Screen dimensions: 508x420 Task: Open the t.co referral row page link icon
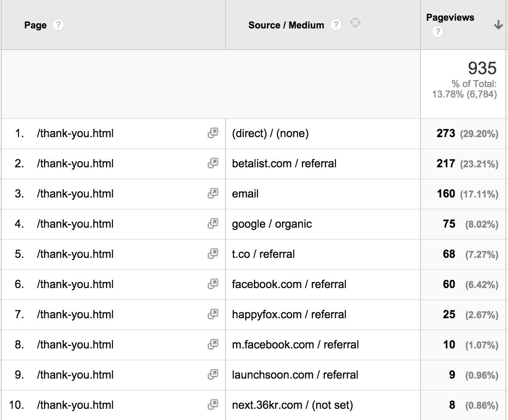click(213, 254)
